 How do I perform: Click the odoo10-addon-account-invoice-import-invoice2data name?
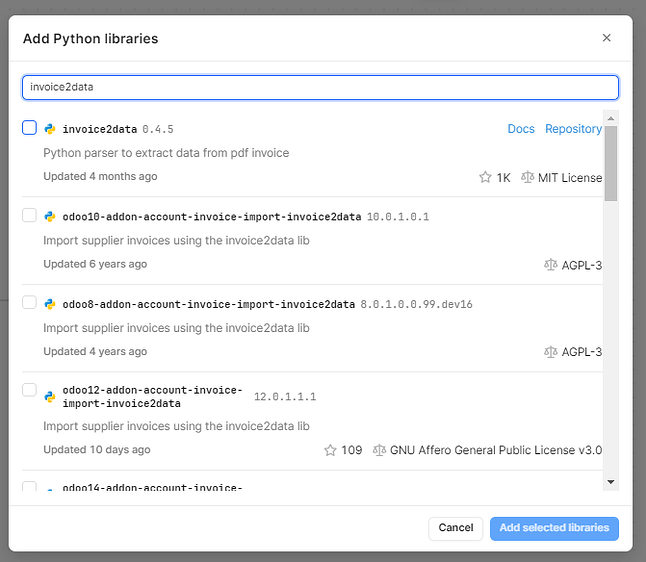coord(212,217)
